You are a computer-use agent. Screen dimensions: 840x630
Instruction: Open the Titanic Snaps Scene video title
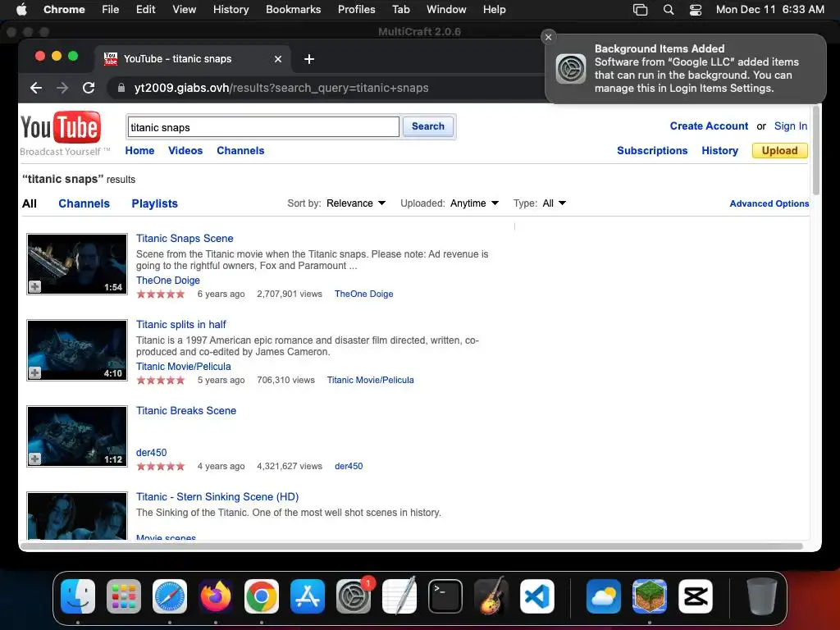[x=185, y=239]
